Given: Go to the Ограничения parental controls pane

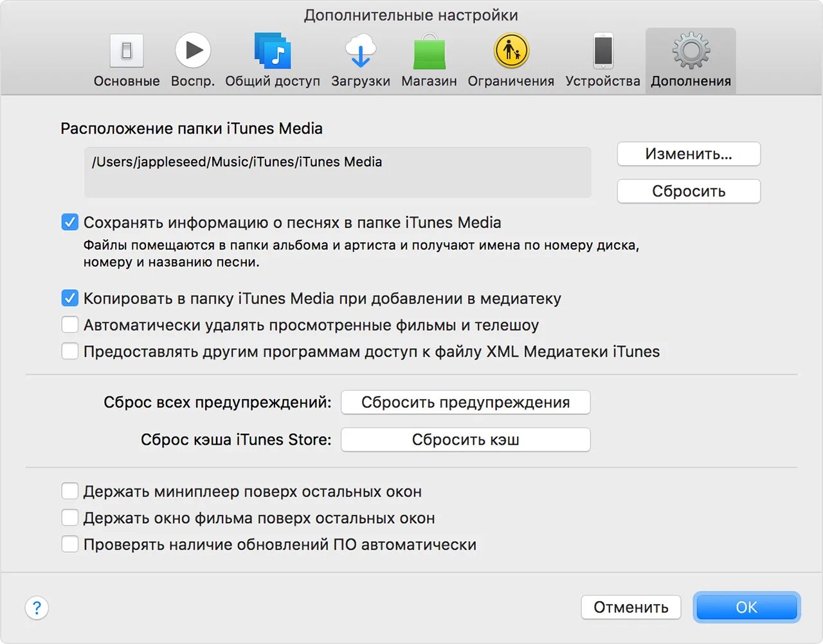Looking at the screenshot, I should 511,62.
